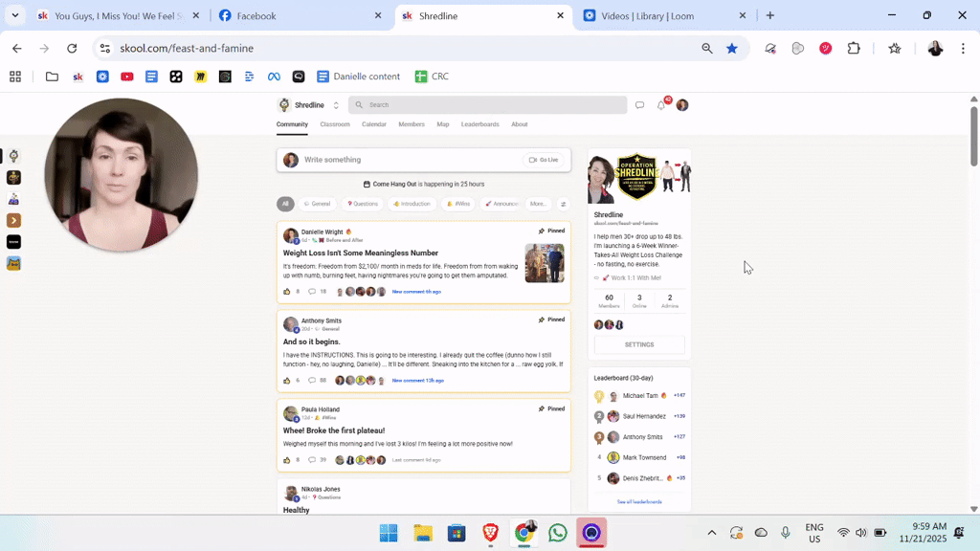This screenshot has height=551, width=980.
Task: Click the browser extensions puzzle icon
Action: click(853, 48)
